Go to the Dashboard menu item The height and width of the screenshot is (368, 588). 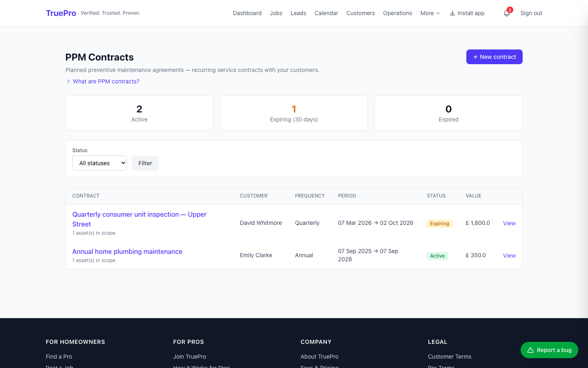pyautogui.click(x=247, y=13)
